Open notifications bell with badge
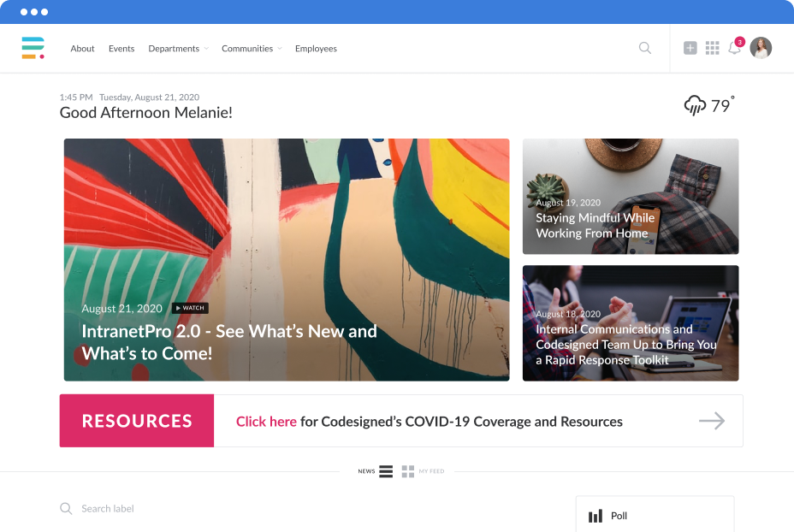This screenshot has height=532, width=794. click(x=735, y=46)
